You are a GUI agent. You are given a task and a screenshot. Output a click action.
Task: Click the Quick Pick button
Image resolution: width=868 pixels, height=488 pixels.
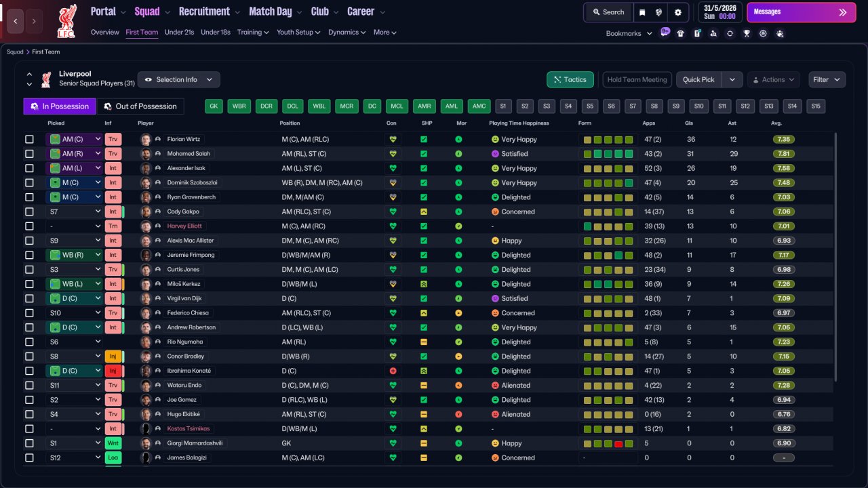699,80
